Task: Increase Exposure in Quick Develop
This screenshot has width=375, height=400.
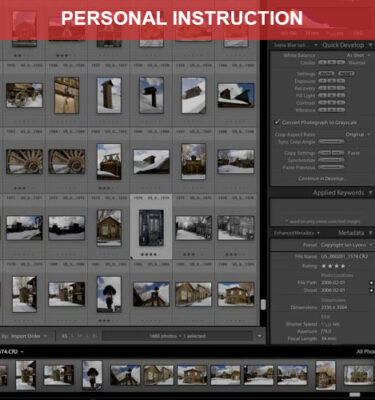Action: coord(340,81)
